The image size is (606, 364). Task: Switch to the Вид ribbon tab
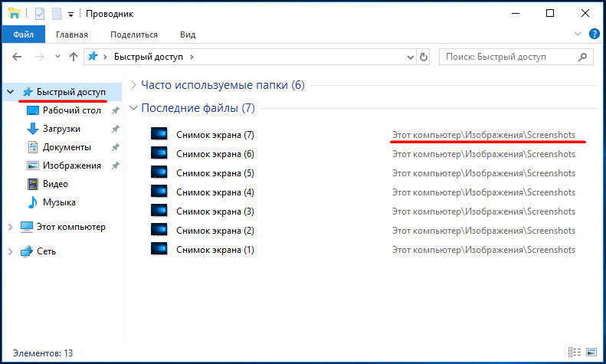coord(188,34)
